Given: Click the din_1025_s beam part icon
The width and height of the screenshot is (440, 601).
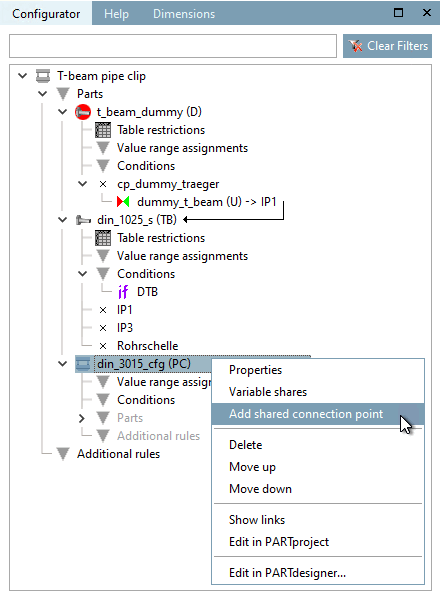Looking at the screenshot, I should 83,220.
